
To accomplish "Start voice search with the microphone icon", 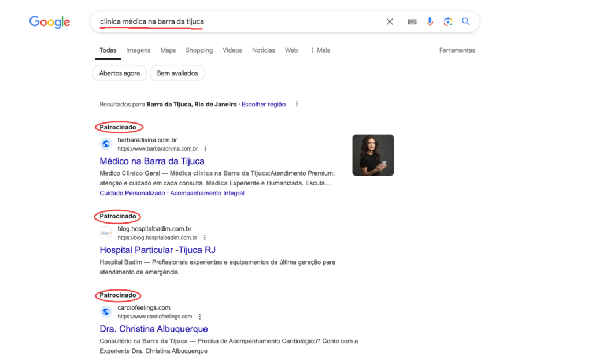I will click(430, 22).
